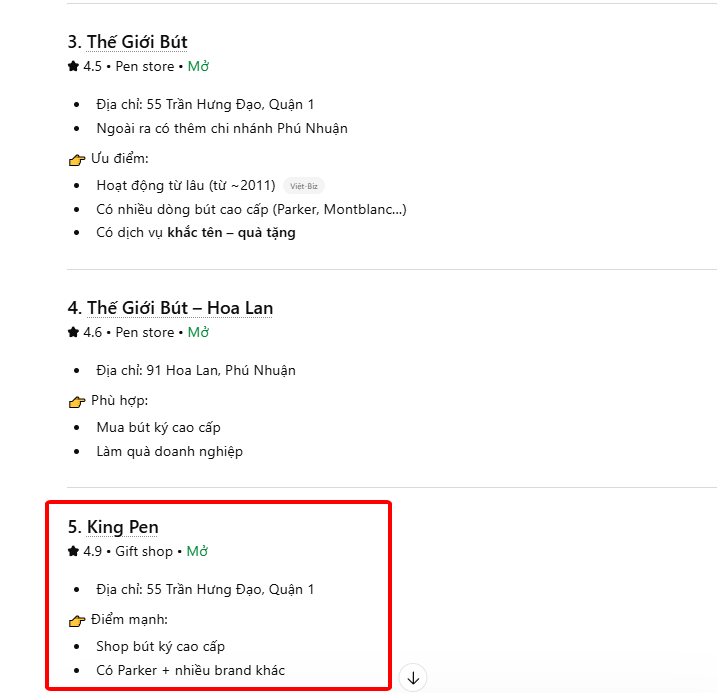Image resolution: width=717 pixels, height=693 pixels.
Task: Click the star icon beside the 4.6 rating
Action: tap(73, 332)
